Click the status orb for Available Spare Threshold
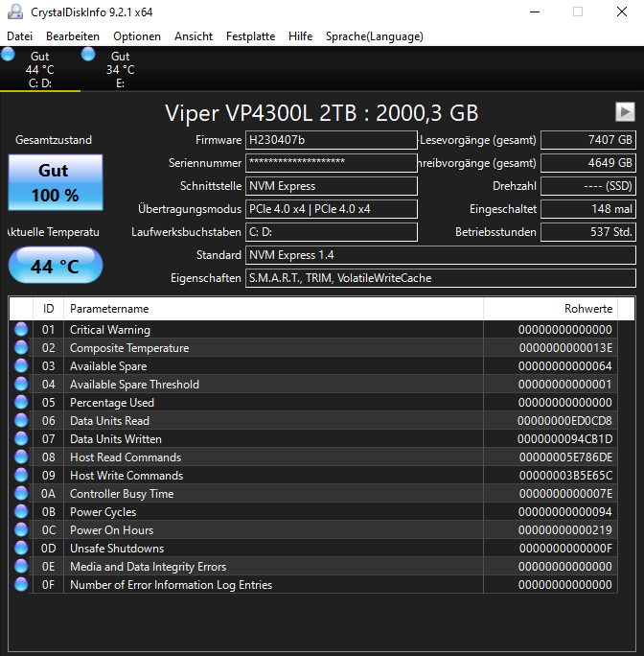Viewport: 644px width, 656px height. 21,384
